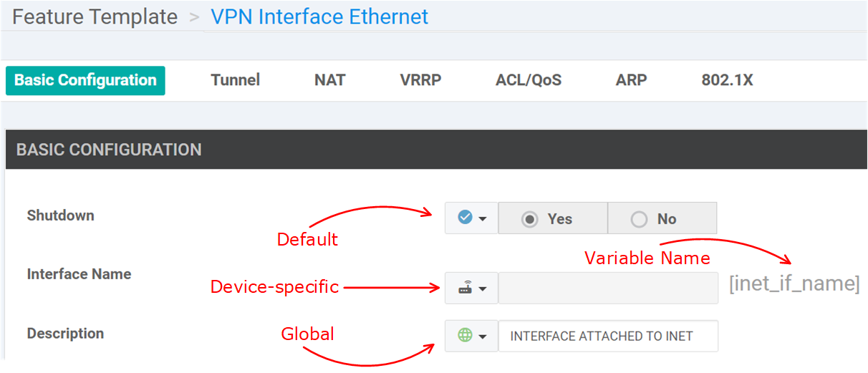Select Yes for Shutdown
Viewport: 868px width, 373px height.
click(x=530, y=219)
